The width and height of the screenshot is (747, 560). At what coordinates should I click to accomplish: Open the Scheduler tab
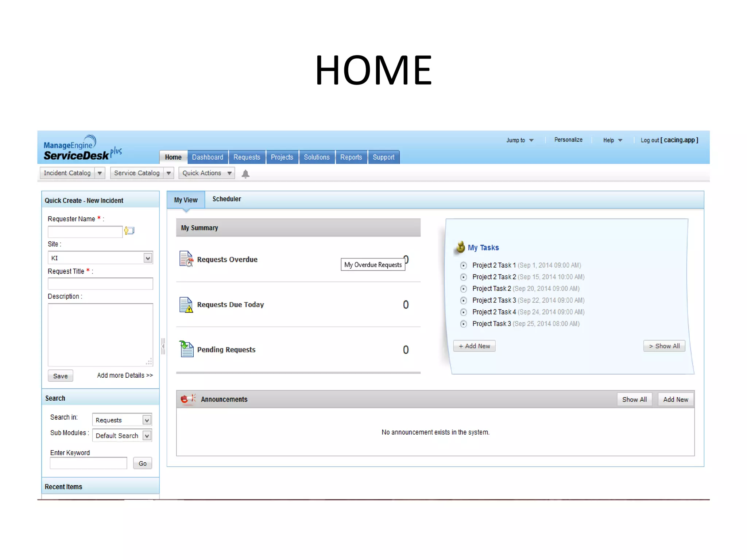click(x=227, y=199)
